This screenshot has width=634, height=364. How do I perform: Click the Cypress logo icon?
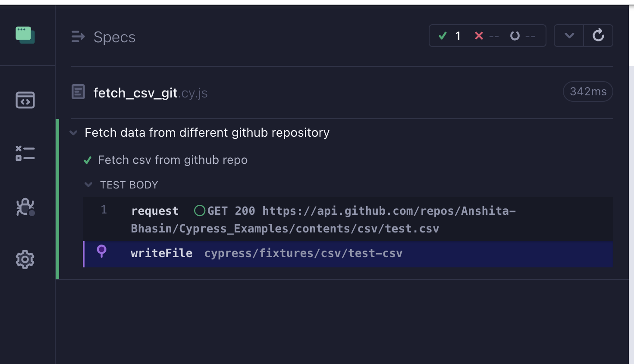coord(25,35)
